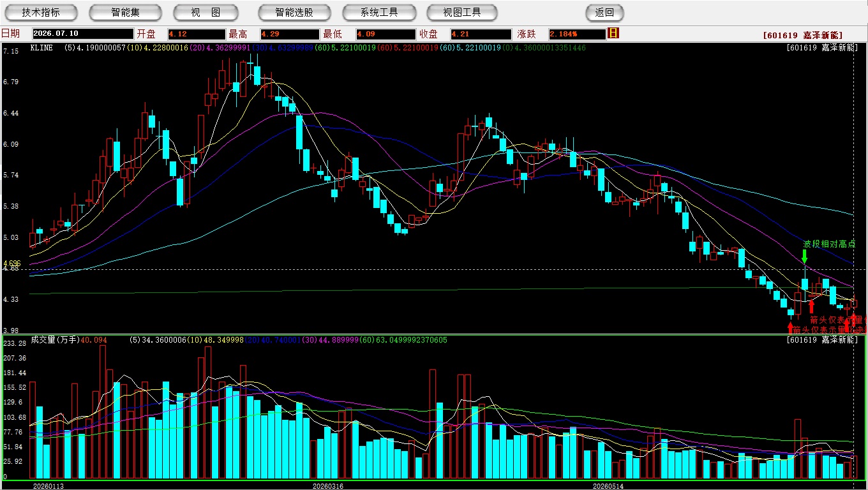Open the 技术指标 menu button
The height and width of the screenshot is (490, 868).
pyautogui.click(x=41, y=12)
